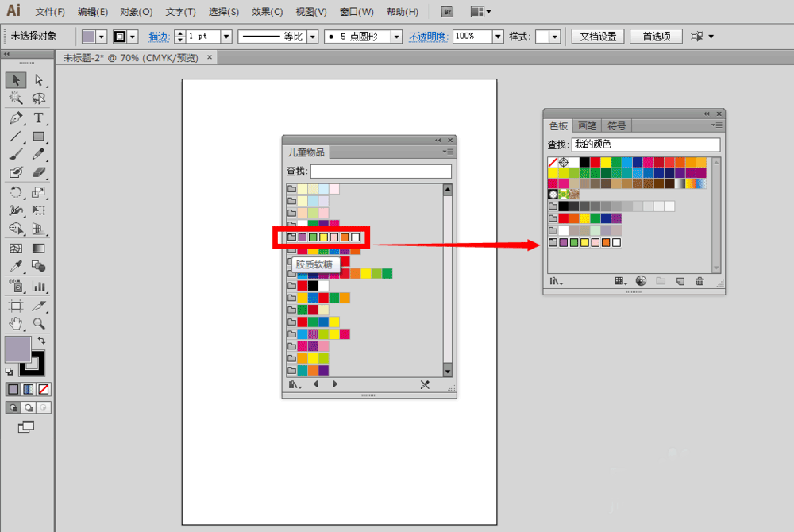Open stroke color dropdown in control bar
794x532 pixels.
pyautogui.click(x=133, y=37)
